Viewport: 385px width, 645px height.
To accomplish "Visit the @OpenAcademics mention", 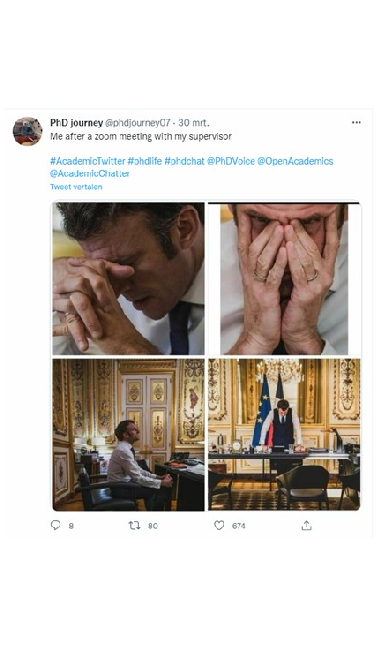I will click(295, 161).
